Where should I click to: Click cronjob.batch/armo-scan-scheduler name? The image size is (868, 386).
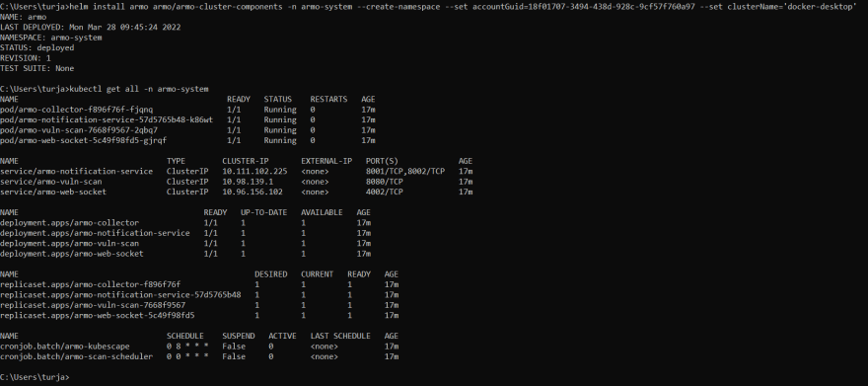76,356
